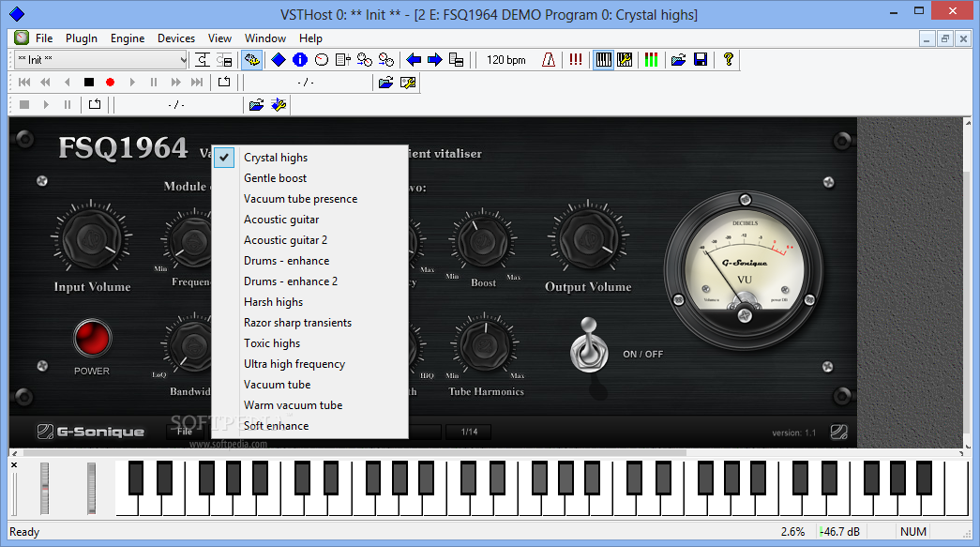Open the File menu

(x=44, y=38)
